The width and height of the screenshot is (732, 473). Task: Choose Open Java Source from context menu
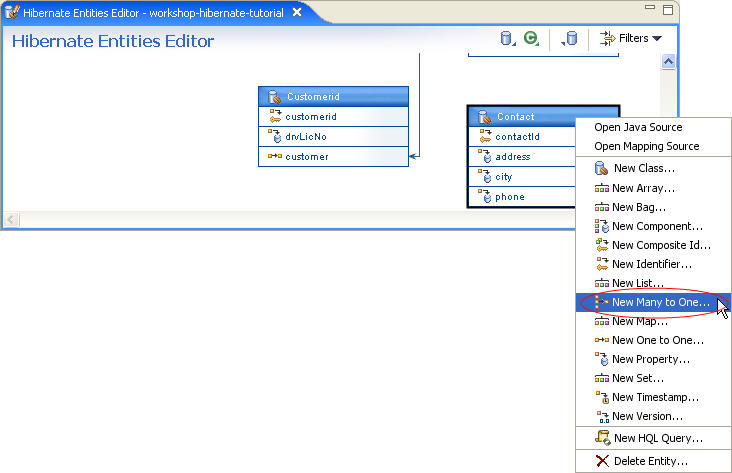(653, 127)
